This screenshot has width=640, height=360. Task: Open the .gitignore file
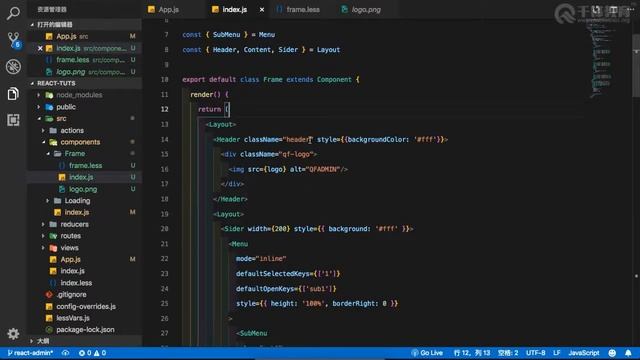71,294
